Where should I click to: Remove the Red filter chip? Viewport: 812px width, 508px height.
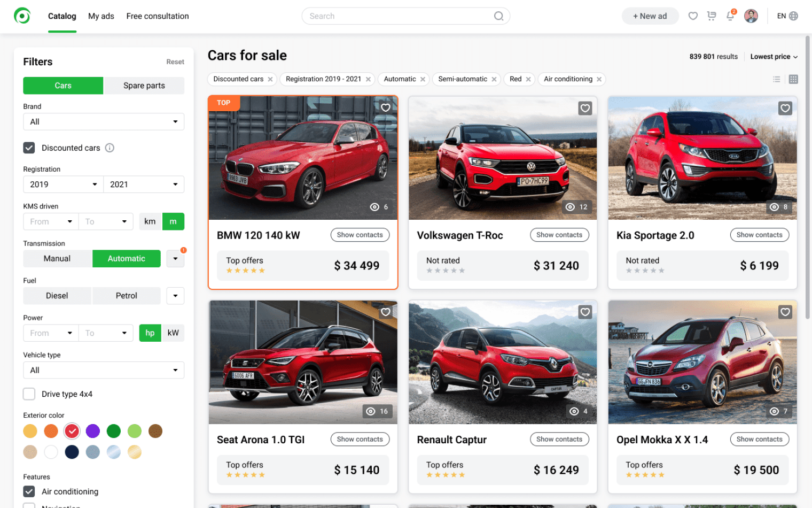coord(528,79)
